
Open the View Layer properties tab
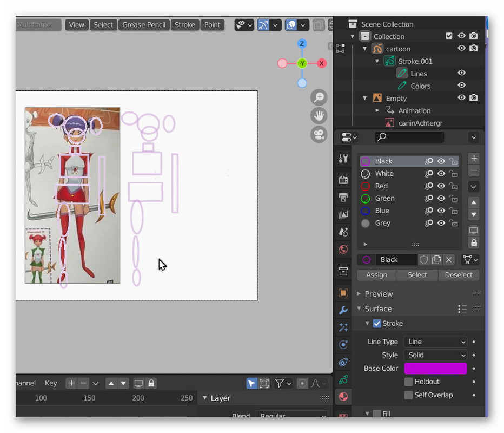click(x=343, y=214)
